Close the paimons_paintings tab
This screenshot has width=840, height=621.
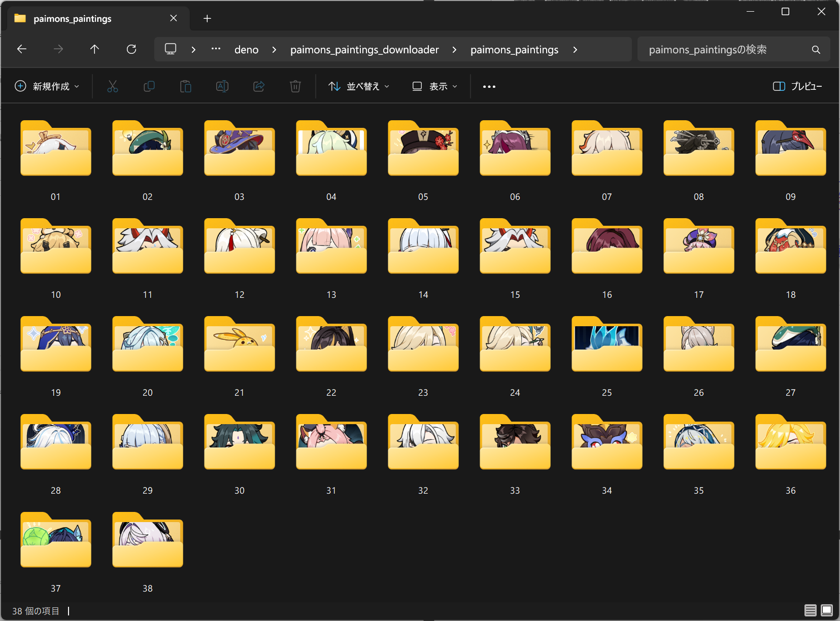point(174,18)
